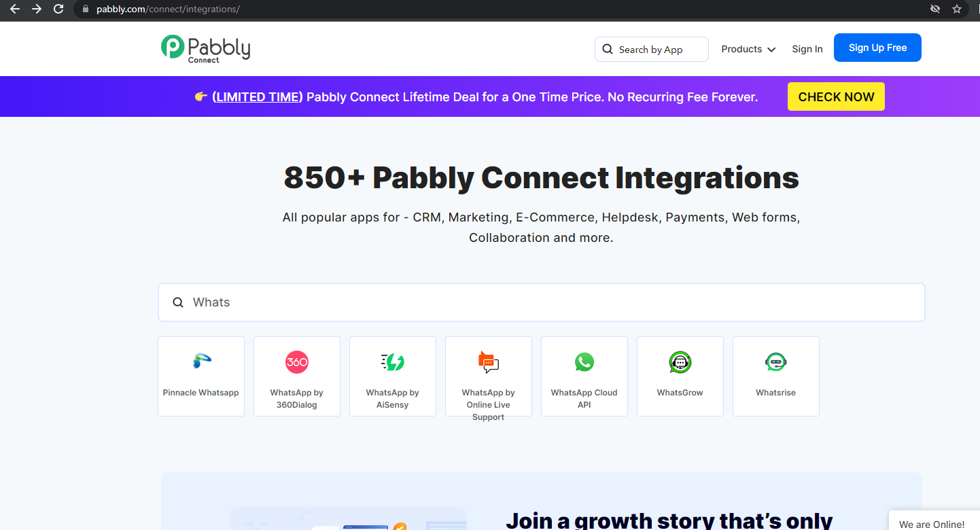The width and height of the screenshot is (980, 530).
Task: Click the Sign Up Free button
Action: click(x=877, y=48)
